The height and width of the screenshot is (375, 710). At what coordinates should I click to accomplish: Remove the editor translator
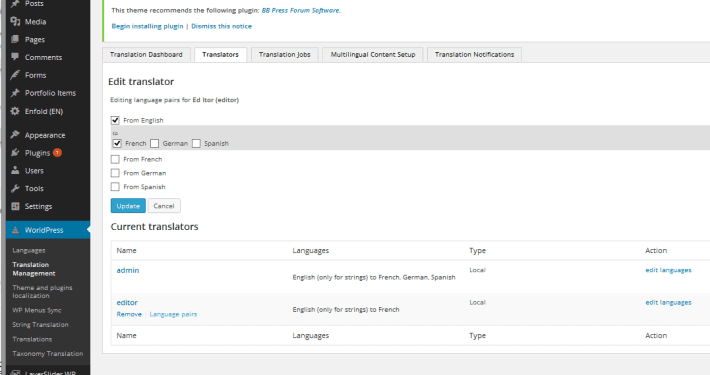129,314
